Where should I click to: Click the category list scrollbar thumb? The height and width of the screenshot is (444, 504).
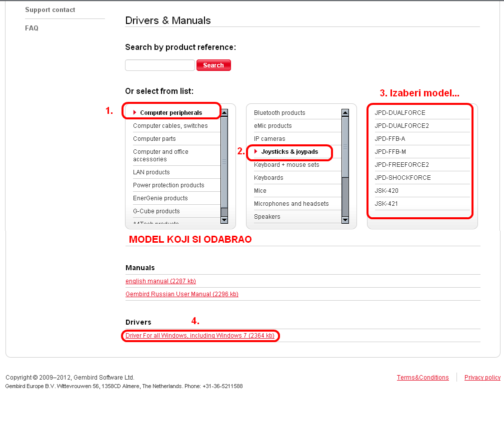click(224, 162)
